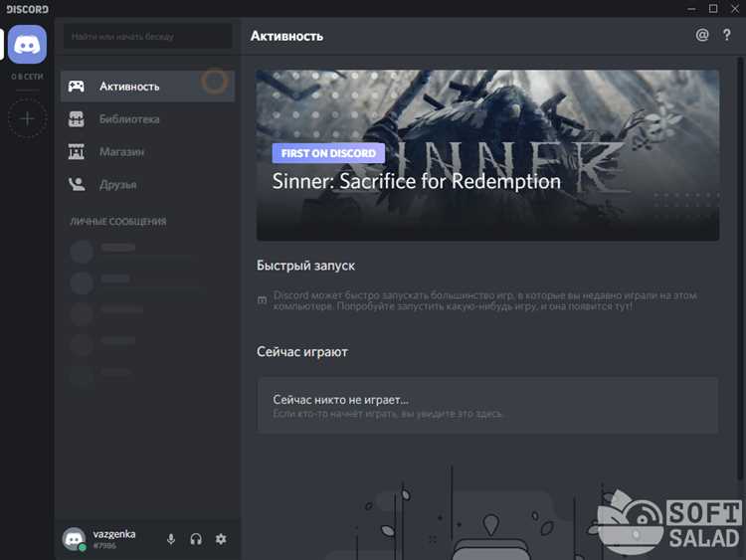The width and height of the screenshot is (746, 560).
Task: Open the Sinner: Sacrifice for Redemption banner
Action: 487,155
